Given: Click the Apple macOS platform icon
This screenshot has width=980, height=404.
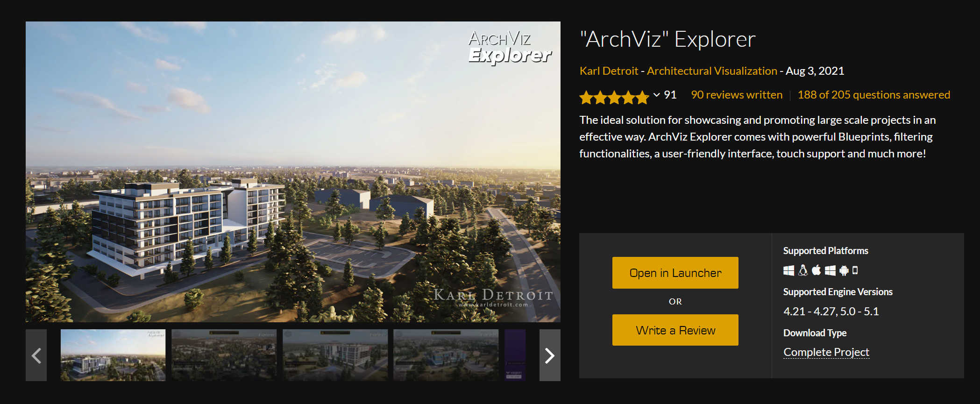Looking at the screenshot, I should (x=817, y=270).
